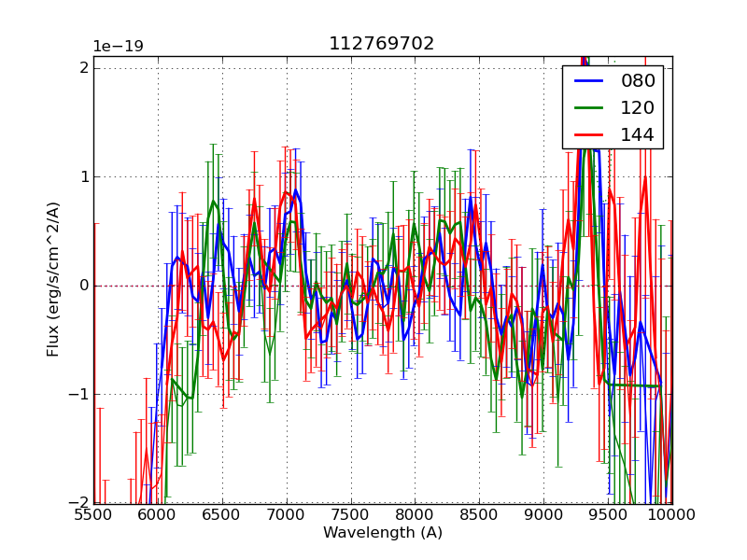The height and width of the screenshot is (560, 747).
Task: Click the 5500 x-axis tick label
Action: click(x=93, y=515)
